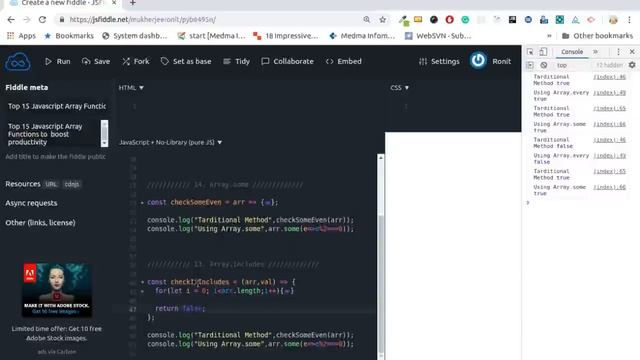Unfold the checkIfIncludes function fold arrow
Image resolution: width=640 pixels, height=360 pixels.
click(x=142, y=282)
